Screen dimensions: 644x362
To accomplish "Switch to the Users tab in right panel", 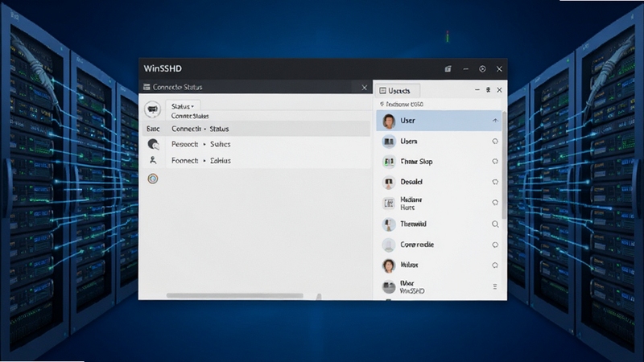I will pyautogui.click(x=398, y=91).
